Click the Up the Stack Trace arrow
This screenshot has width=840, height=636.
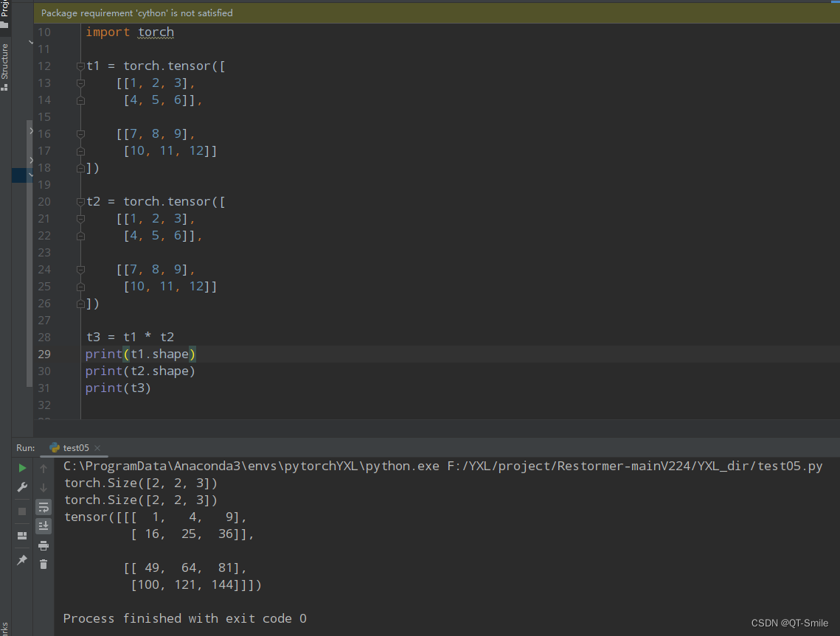(44, 468)
